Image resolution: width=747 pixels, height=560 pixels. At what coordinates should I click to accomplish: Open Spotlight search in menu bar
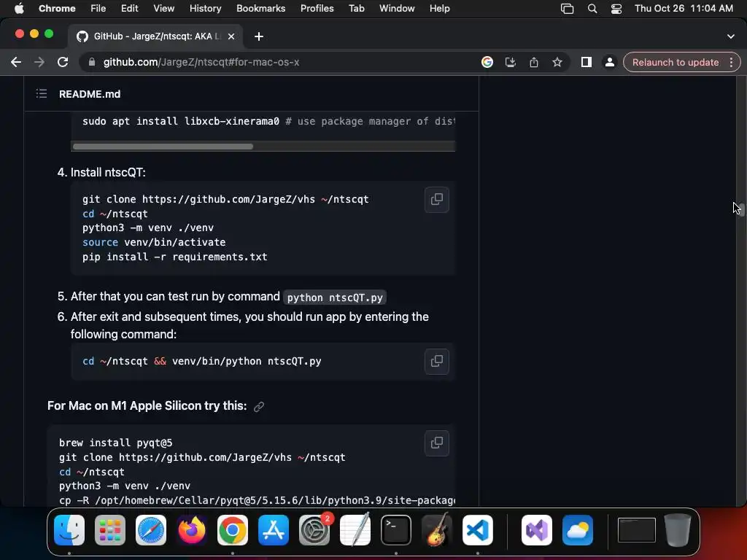point(592,9)
